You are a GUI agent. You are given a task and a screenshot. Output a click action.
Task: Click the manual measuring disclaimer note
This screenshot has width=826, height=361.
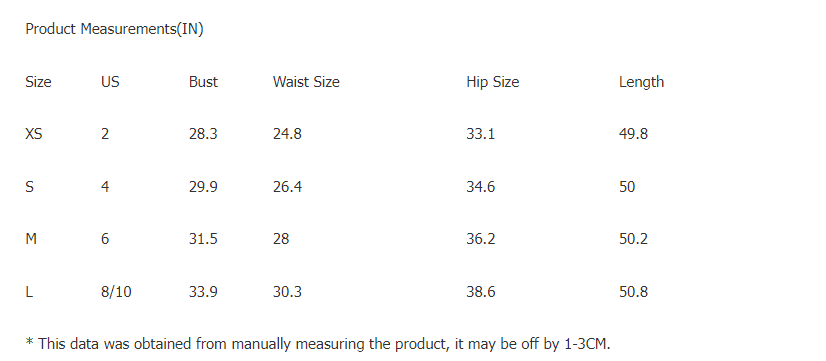[x=318, y=345]
